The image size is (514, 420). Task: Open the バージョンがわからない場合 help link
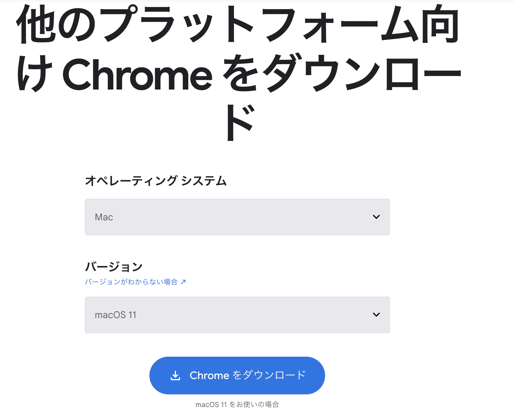[131, 282]
